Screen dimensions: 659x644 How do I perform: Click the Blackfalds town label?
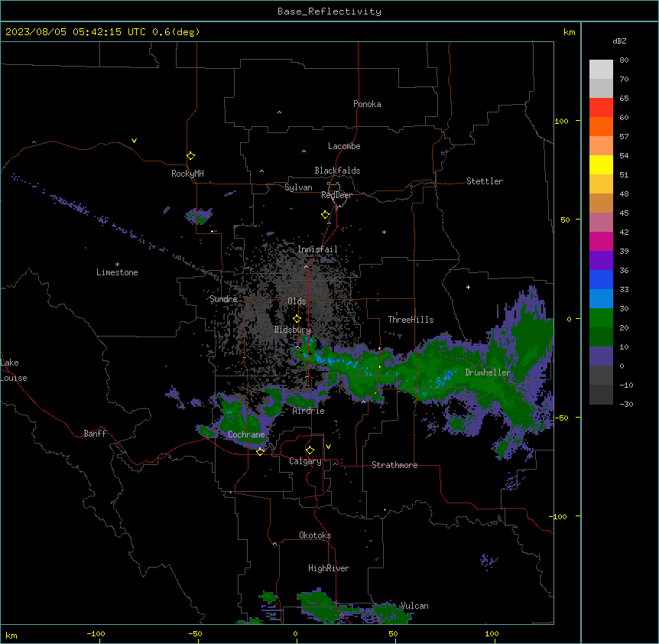coord(337,171)
